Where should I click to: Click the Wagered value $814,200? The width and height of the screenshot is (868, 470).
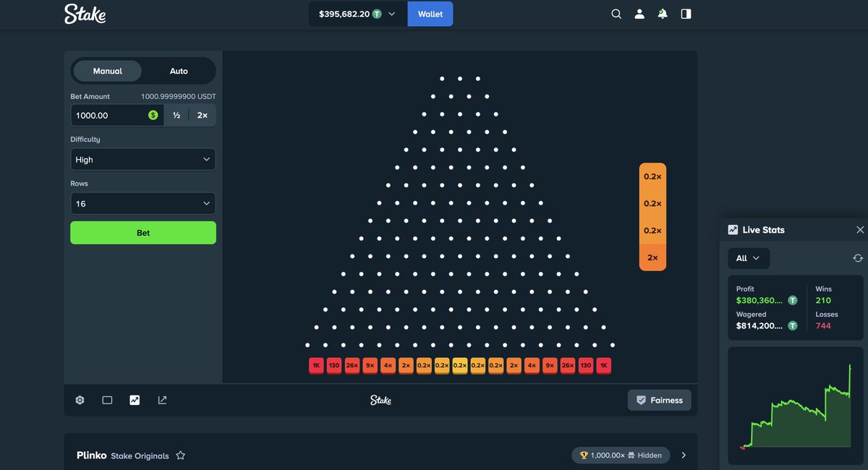coord(760,326)
